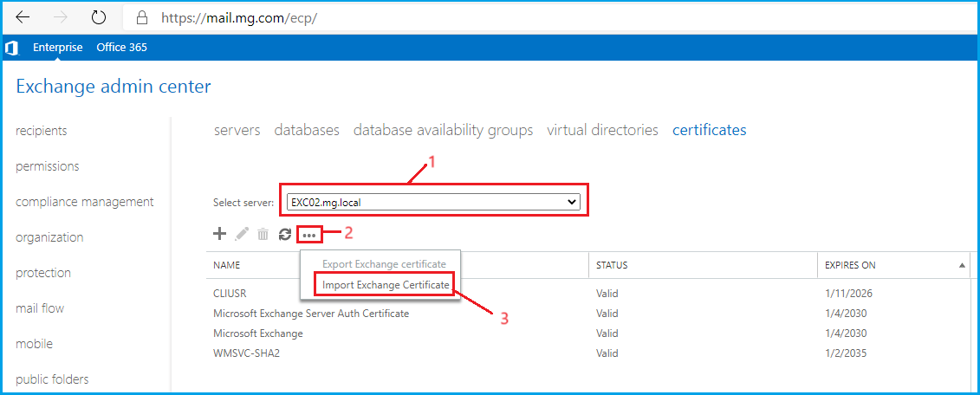Click the browser refresh icon

[x=99, y=17]
